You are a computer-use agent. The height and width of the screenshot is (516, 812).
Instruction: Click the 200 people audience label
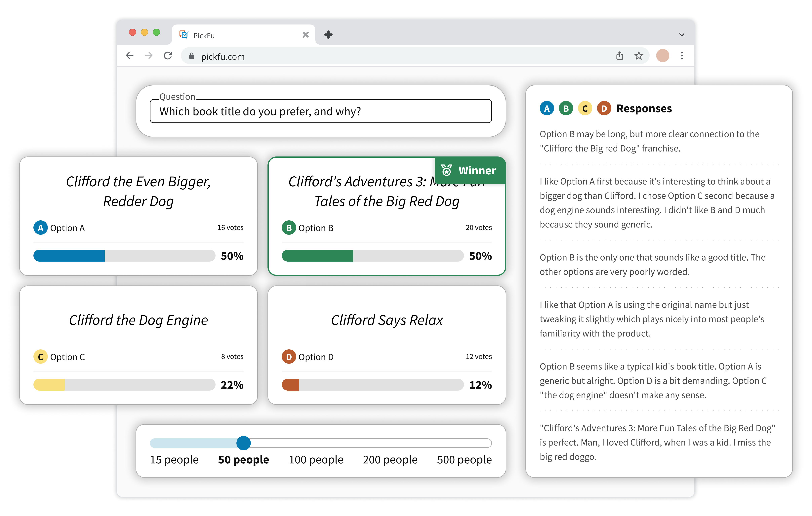pos(390,459)
